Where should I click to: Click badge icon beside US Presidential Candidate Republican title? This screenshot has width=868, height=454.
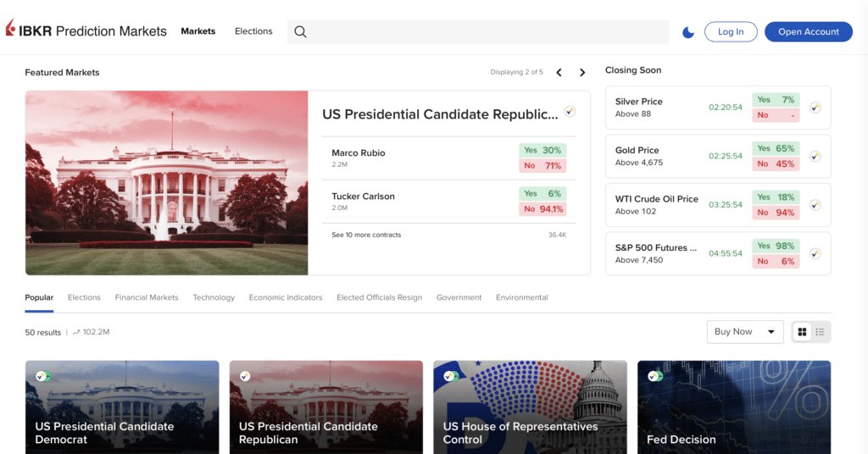(570, 111)
